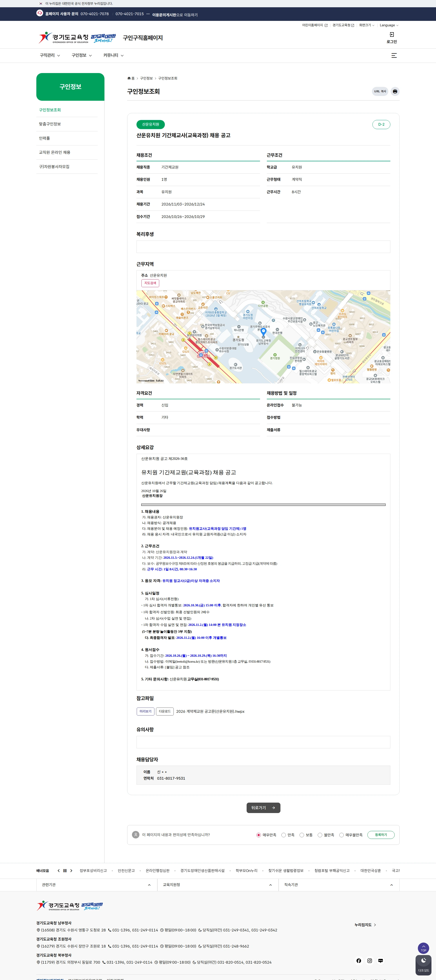Open the 누리집지도 link
Viewport: 436px width, 980px height.
click(x=365, y=925)
